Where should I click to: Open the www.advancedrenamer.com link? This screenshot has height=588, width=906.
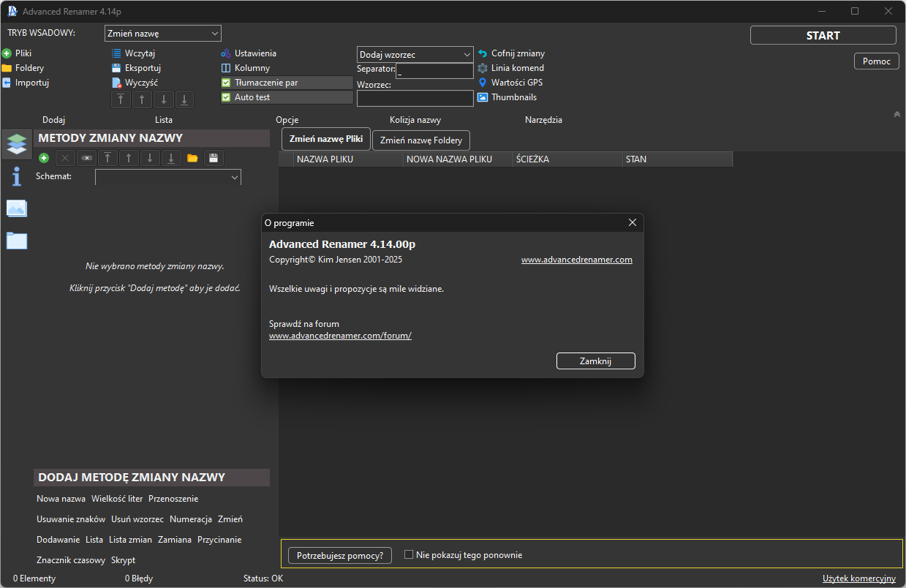[577, 260]
